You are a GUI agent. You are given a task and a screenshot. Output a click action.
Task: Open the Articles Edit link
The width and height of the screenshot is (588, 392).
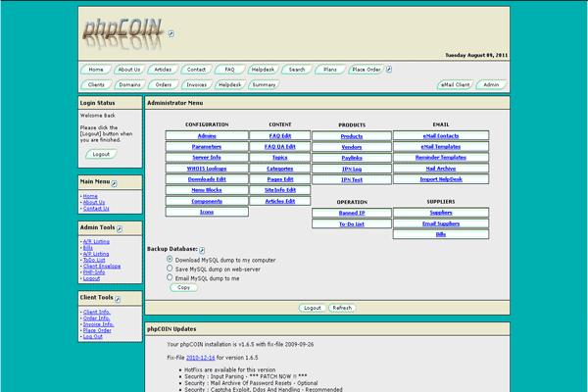(279, 201)
